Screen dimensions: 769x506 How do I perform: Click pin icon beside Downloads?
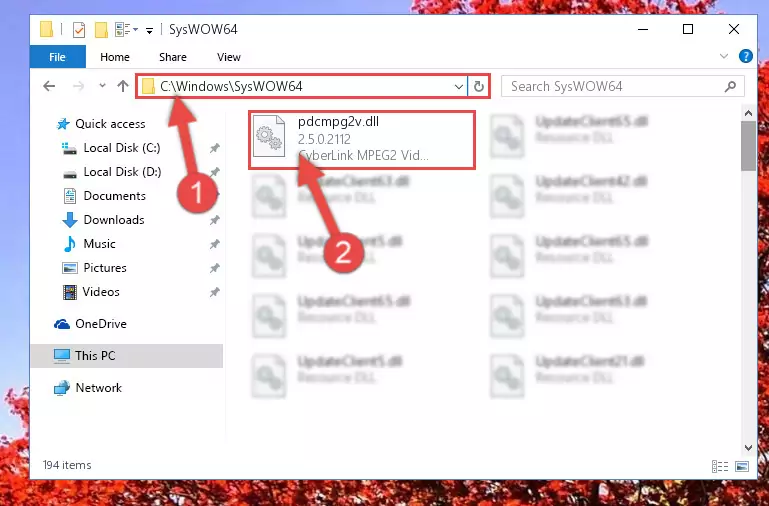point(214,220)
